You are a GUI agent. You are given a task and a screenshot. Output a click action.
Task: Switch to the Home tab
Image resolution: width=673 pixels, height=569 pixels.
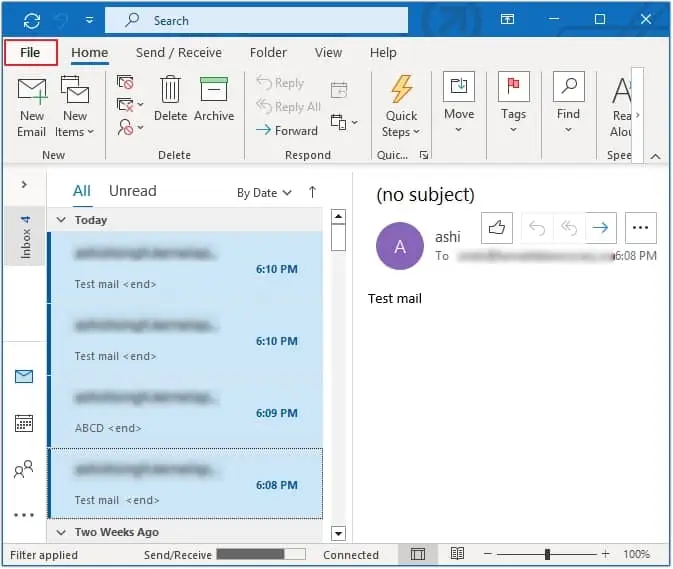[90, 52]
